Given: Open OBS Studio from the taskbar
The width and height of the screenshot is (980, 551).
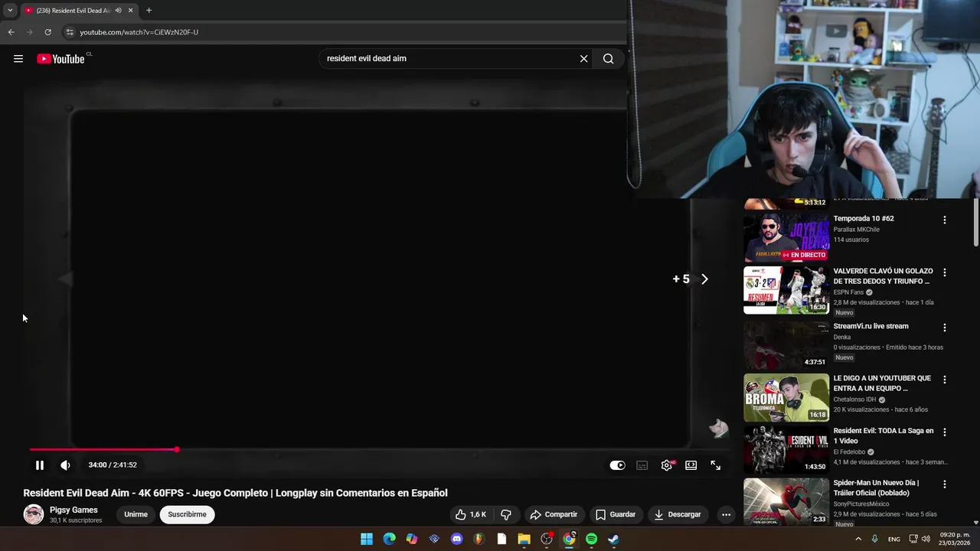Looking at the screenshot, I should point(547,539).
